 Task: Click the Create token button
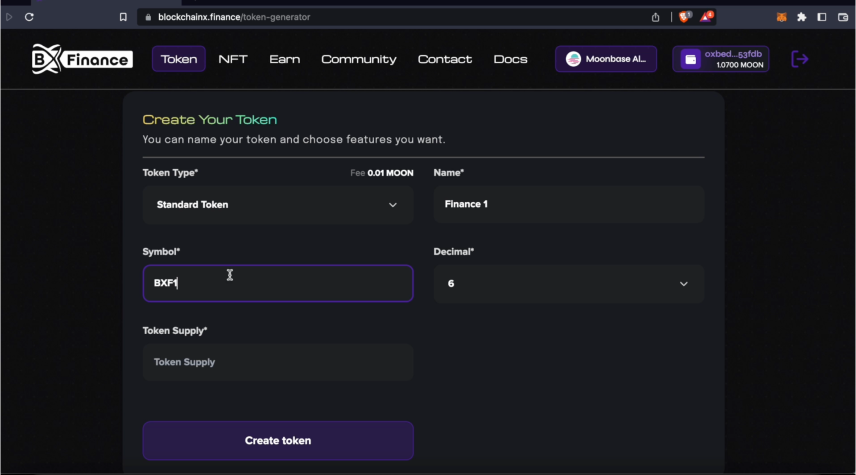[x=278, y=440]
